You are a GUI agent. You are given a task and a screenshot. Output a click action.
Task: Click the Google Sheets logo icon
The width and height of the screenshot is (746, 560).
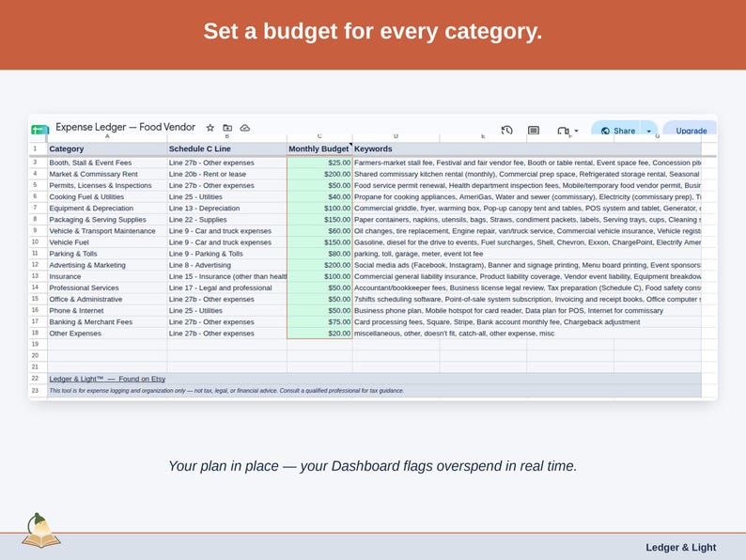(x=40, y=130)
